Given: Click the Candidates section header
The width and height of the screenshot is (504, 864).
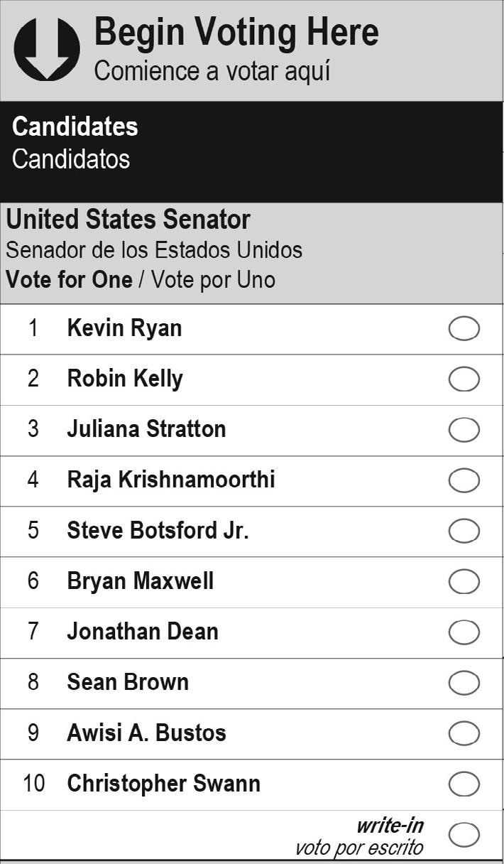Looking at the screenshot, I should pos(75,127).
